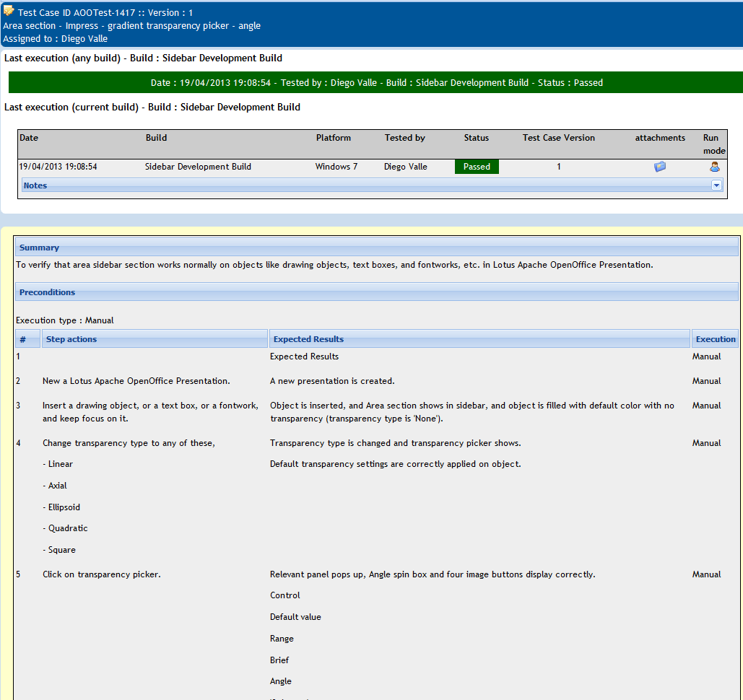Click Default transparency settings are correctly applied text
The image size is (743, 700).
[396, 464]
